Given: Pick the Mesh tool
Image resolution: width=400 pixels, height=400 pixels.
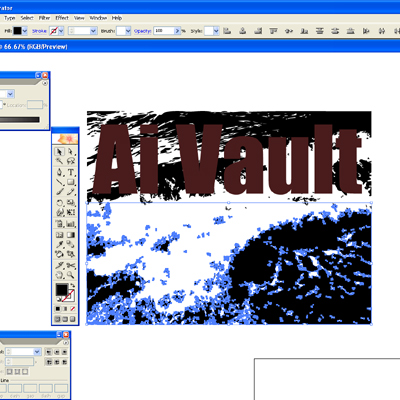Looking at the screenshot, I should point(59,235).
